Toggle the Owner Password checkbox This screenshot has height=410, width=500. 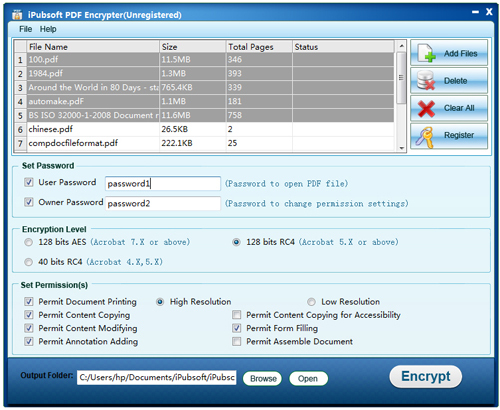tap(29, 202)
